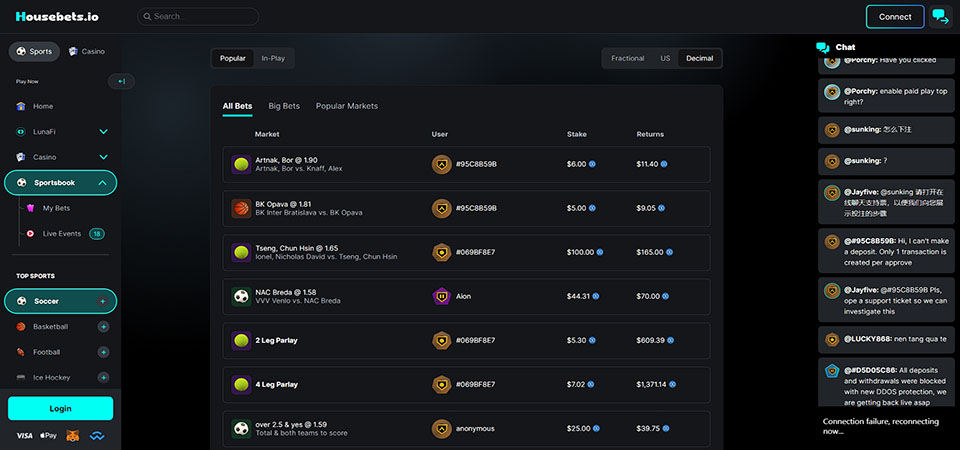Expand the Casino sidebar dropdown
960x450 pixels.
click(103, 157)
